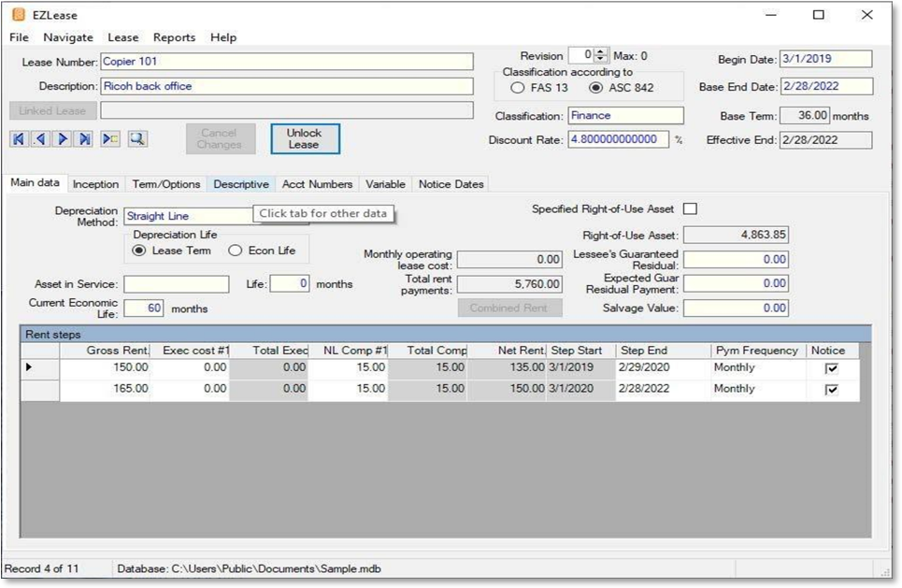Click the Salvage Value field

[736, 308]
